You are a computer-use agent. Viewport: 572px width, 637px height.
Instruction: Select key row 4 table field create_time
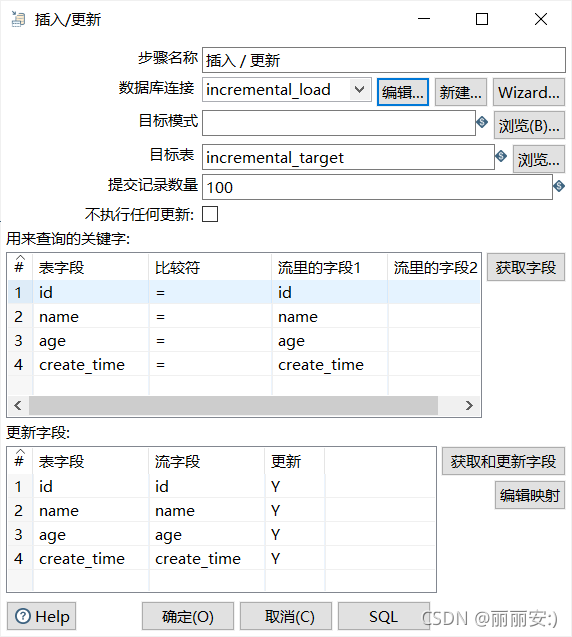coord(91,364)
